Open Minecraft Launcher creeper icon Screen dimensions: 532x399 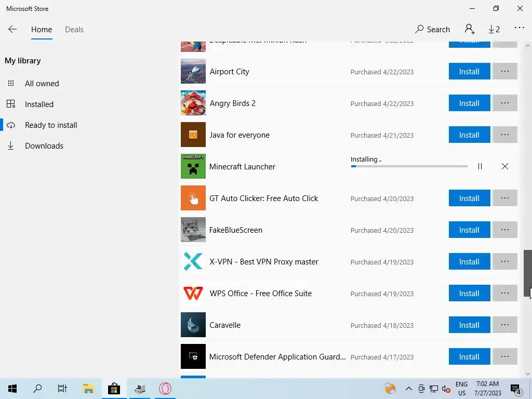point(193,166)
